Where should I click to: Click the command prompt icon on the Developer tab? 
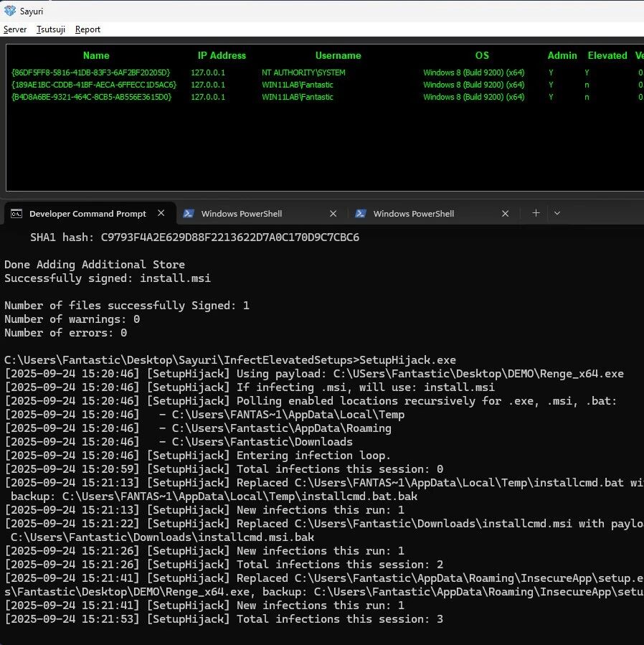coord(16,214)
